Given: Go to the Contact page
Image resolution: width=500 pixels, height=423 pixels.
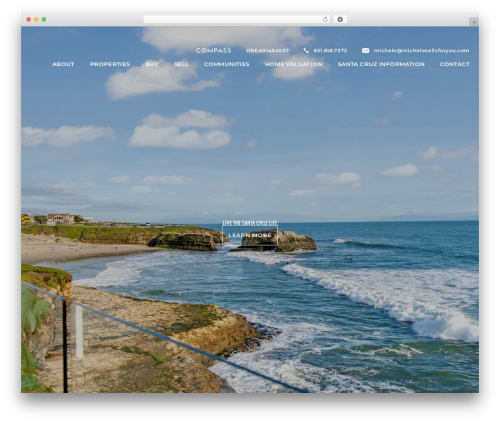Looking at the screenshot, I should coord(454,64).
